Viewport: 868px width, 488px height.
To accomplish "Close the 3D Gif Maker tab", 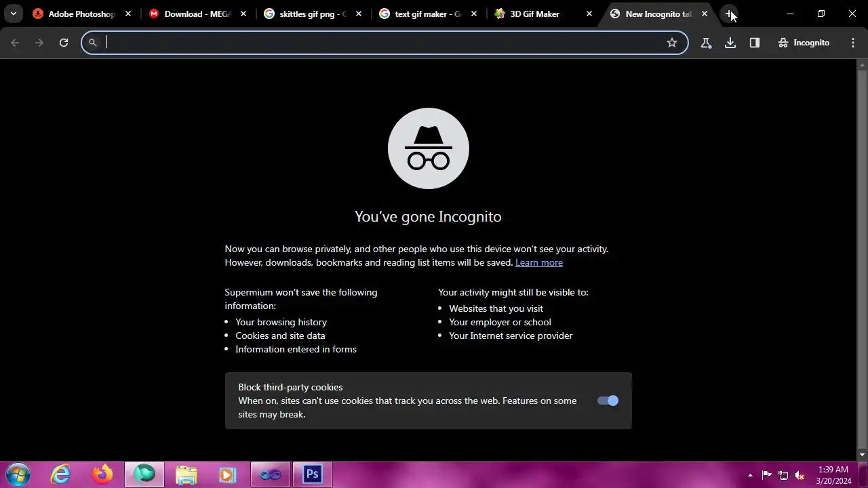I will point(589,14).
